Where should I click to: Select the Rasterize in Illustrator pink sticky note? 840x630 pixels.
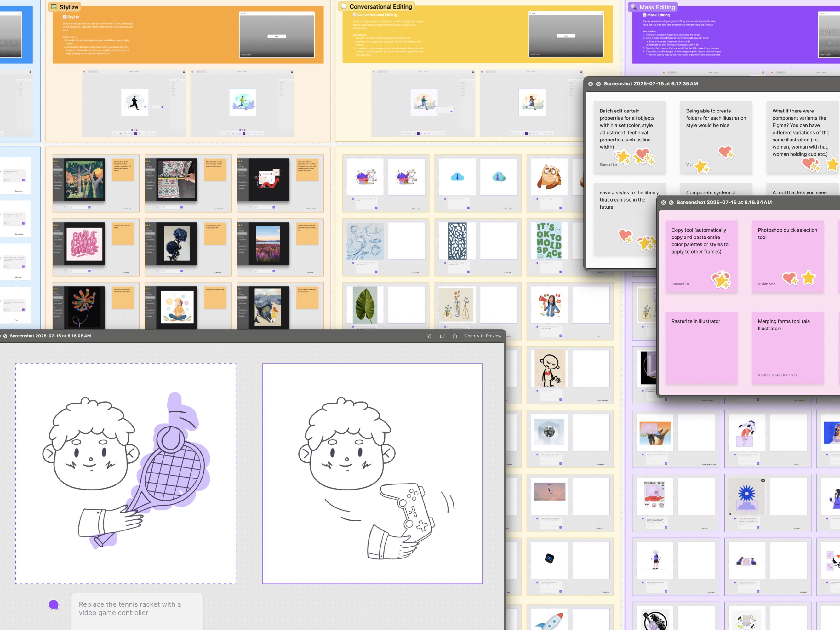(701, 347)
